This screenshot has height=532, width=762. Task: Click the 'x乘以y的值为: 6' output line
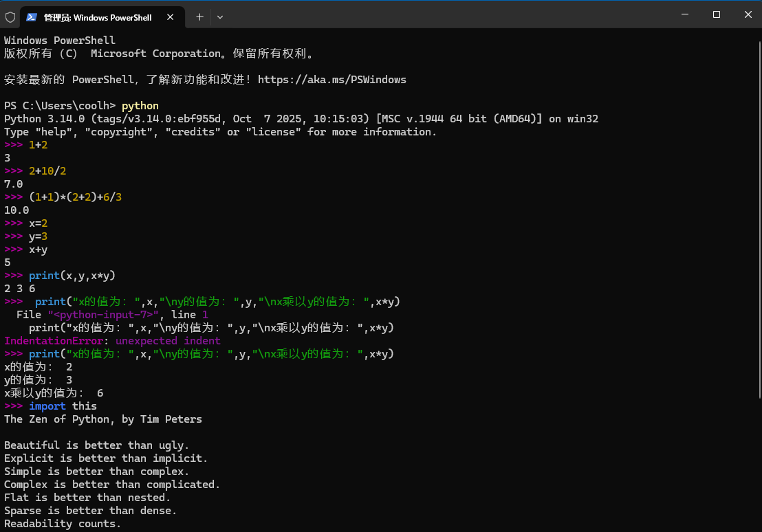coord(54,393)
